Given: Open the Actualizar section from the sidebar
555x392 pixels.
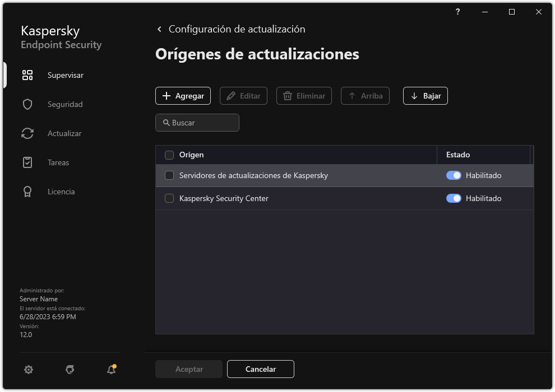Looking at the screenshot, I should pos(63,133).
